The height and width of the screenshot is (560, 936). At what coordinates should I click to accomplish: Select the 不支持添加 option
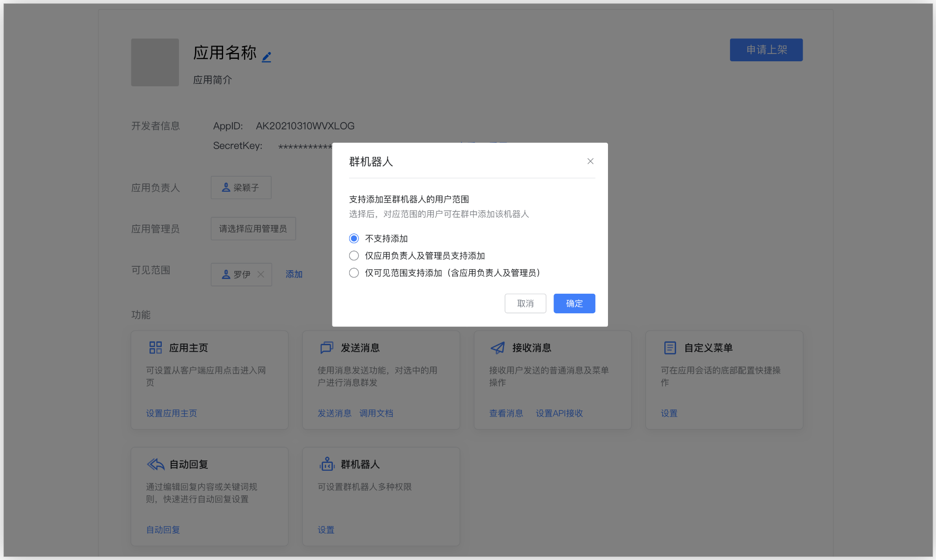(354, 238)
